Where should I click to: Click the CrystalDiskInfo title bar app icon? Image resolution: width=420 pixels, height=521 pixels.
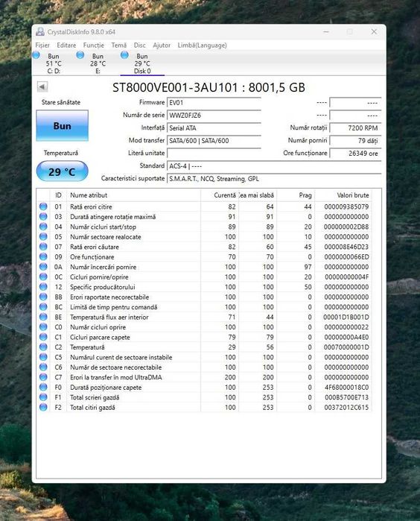[40, 32]
